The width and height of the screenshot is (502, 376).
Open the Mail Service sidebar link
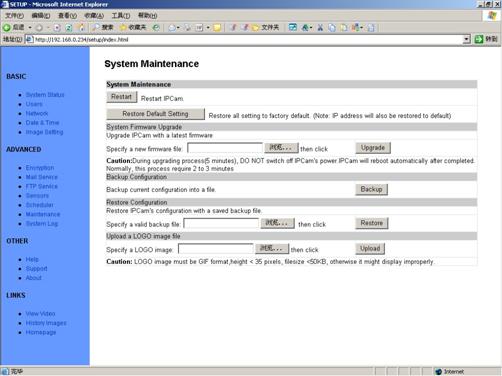tap(42, 177)
